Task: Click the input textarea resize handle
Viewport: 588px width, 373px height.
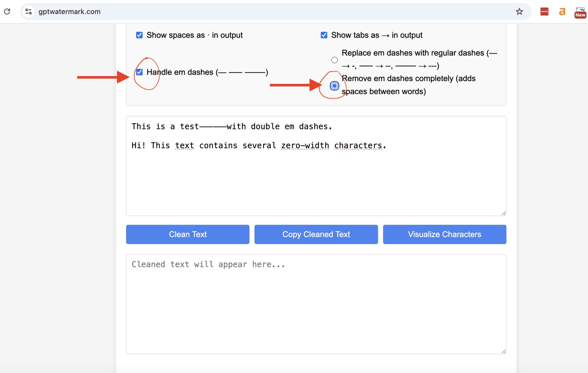Action: tap(503, 213)
